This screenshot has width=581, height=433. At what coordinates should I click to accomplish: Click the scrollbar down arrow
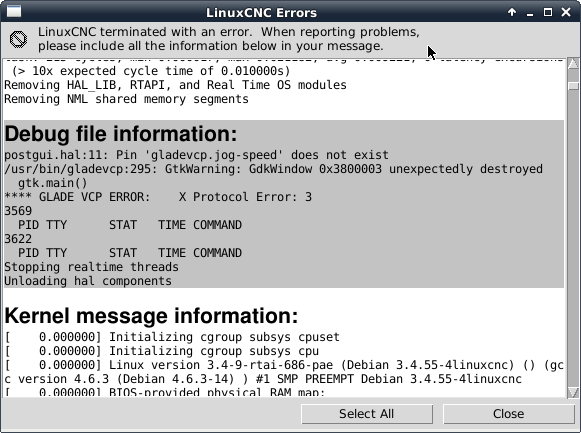573,392
